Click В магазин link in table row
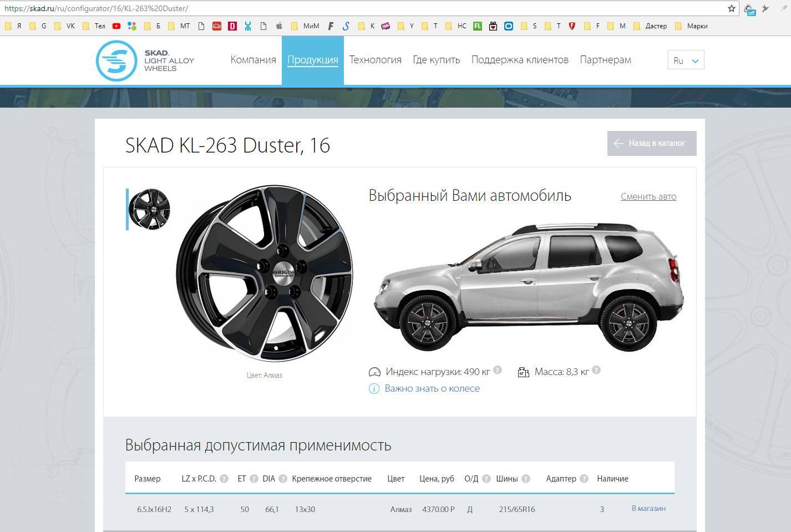Screen dimensions: 791x532 pos(648,508)
